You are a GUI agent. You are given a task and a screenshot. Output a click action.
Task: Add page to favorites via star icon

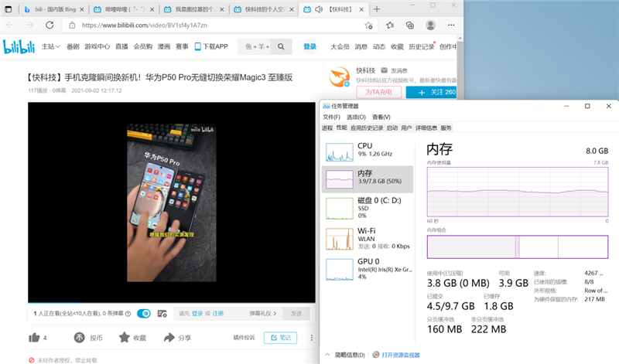(x=369, y=26)
